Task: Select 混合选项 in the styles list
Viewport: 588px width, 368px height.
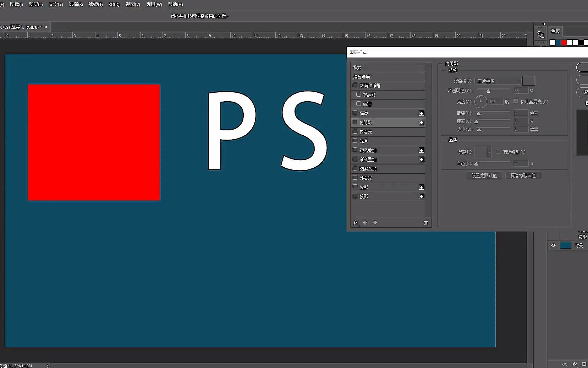Action: [388, 76]
